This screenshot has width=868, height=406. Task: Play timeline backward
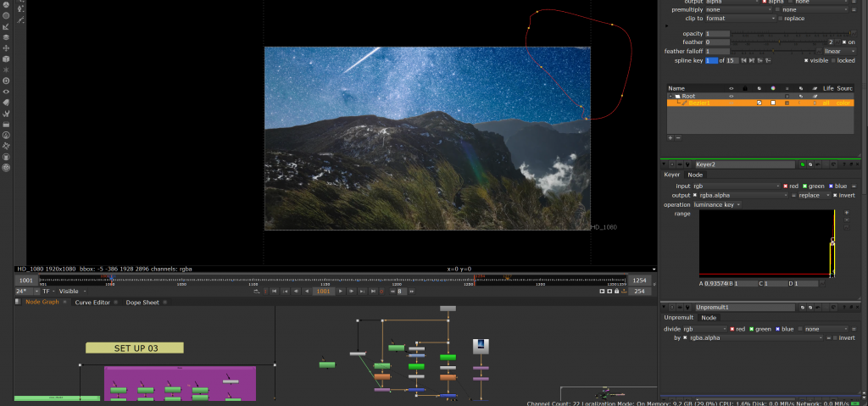click(x=307, y=291)
